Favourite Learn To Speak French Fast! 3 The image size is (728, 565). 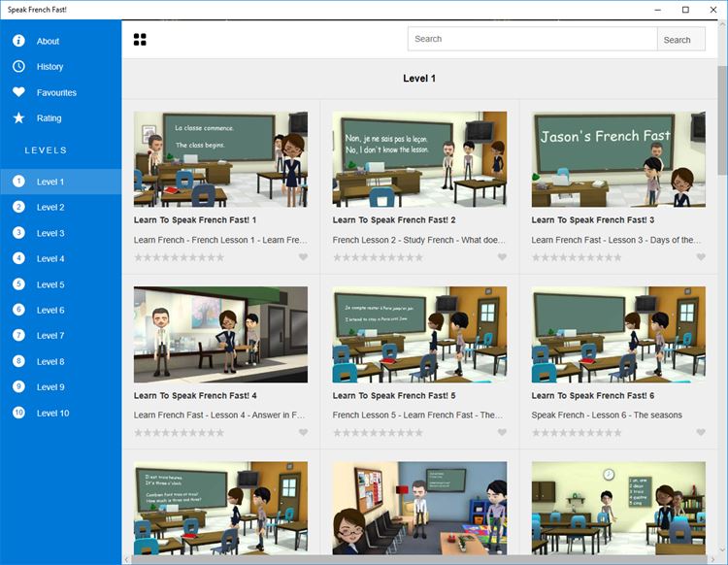(701, 256)
